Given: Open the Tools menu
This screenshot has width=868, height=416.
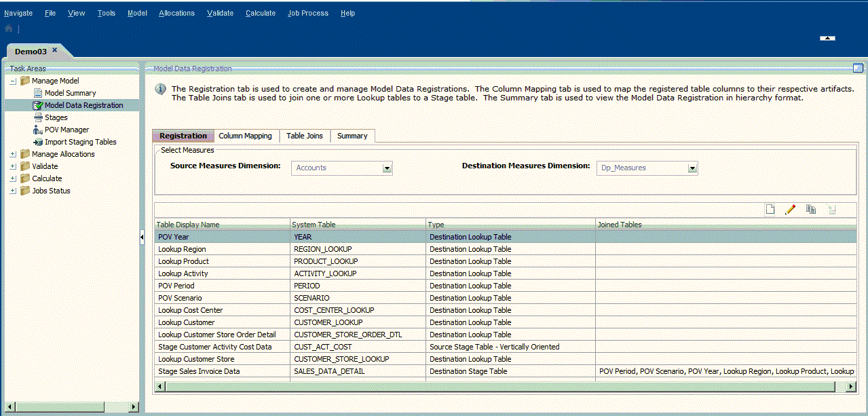Looking at the screenshot, I should tap(107, 13).
